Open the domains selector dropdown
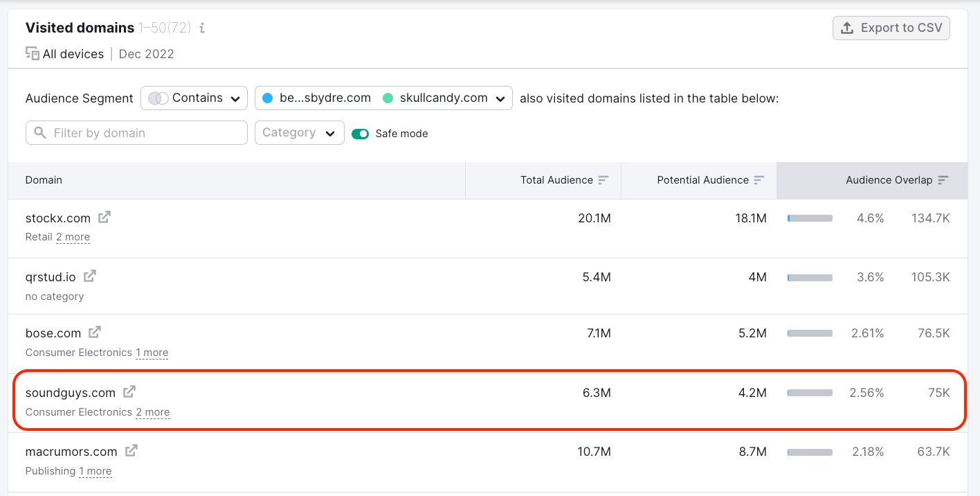The width and height of the screenshot is (980, 496). (x=383, y=98)
